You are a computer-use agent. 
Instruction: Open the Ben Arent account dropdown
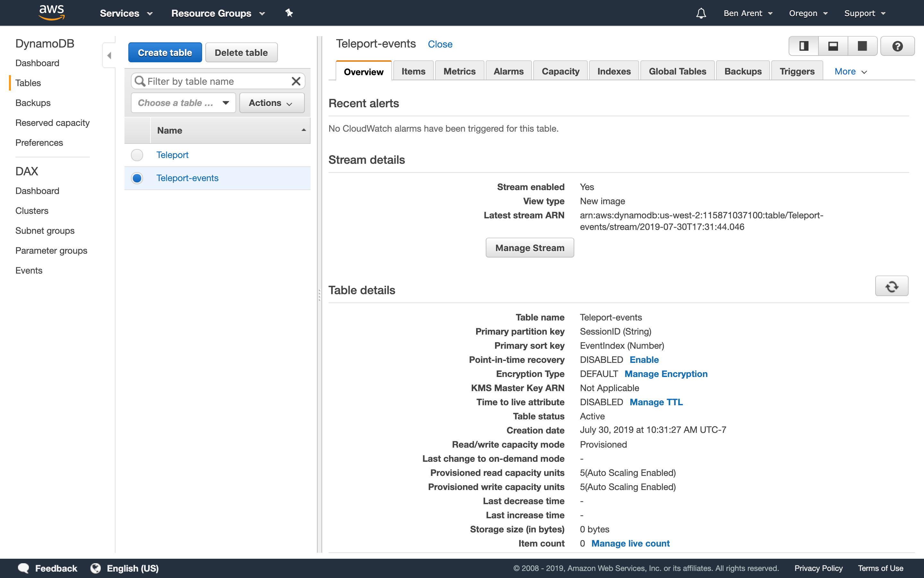coord(748,13)
